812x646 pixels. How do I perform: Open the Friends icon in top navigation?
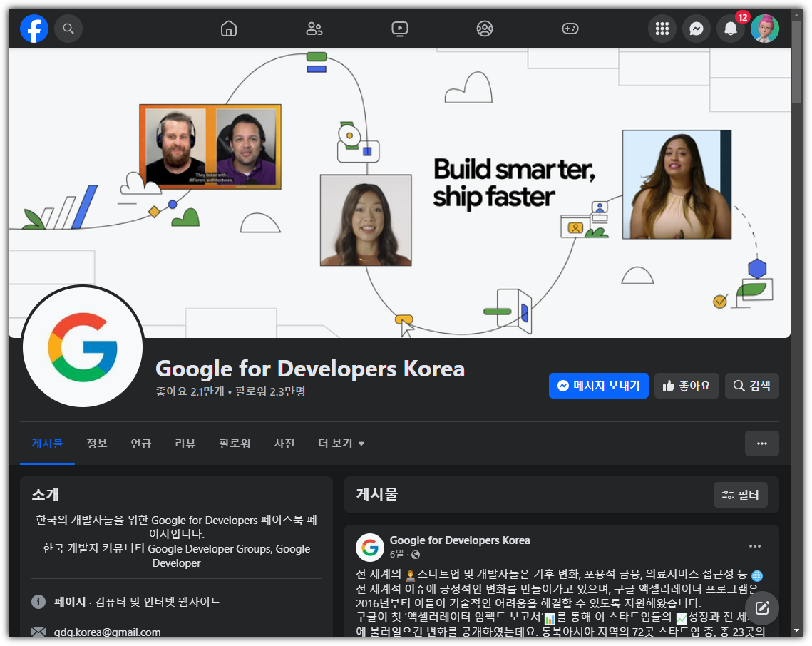coord(314,29)
